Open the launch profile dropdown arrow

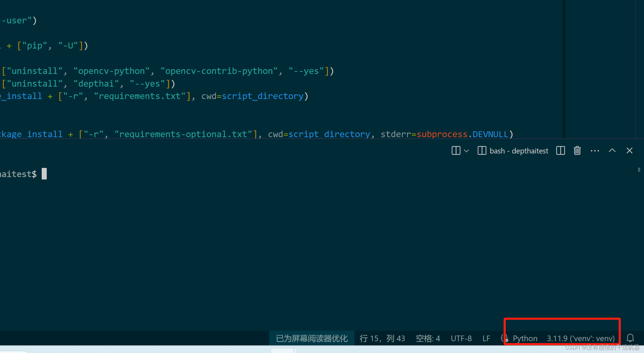coord(467,151)
